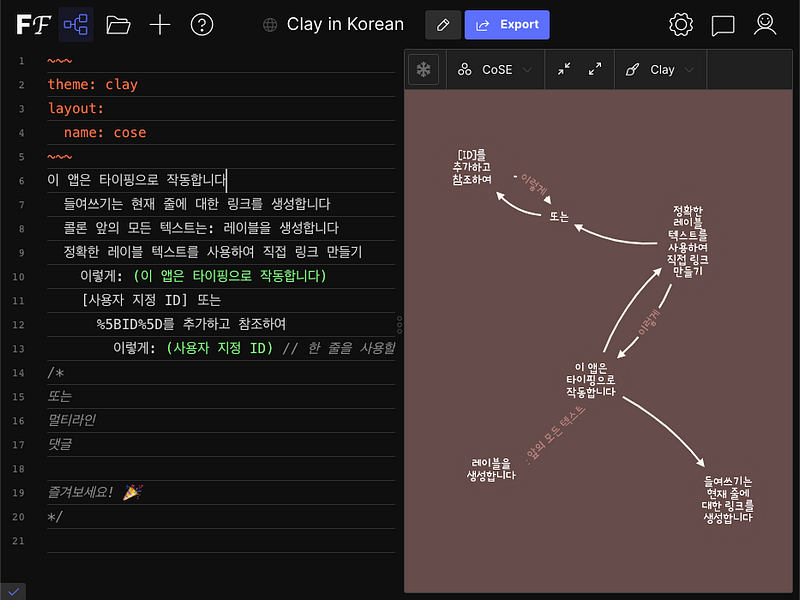Click comment text '즐겨보세요!' on line 19
Screen dimensions: 800x600
click(80, 492)
